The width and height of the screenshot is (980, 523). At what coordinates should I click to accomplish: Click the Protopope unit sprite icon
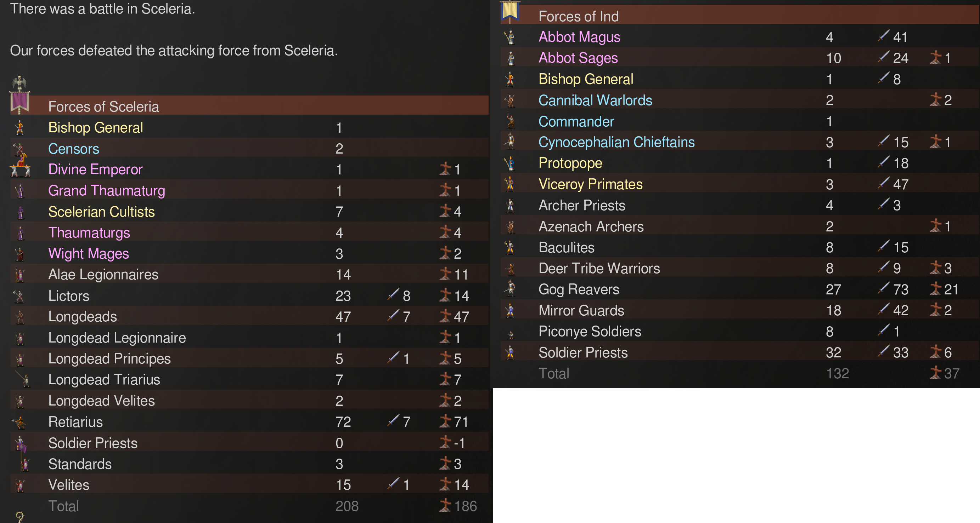click(510, 163)
